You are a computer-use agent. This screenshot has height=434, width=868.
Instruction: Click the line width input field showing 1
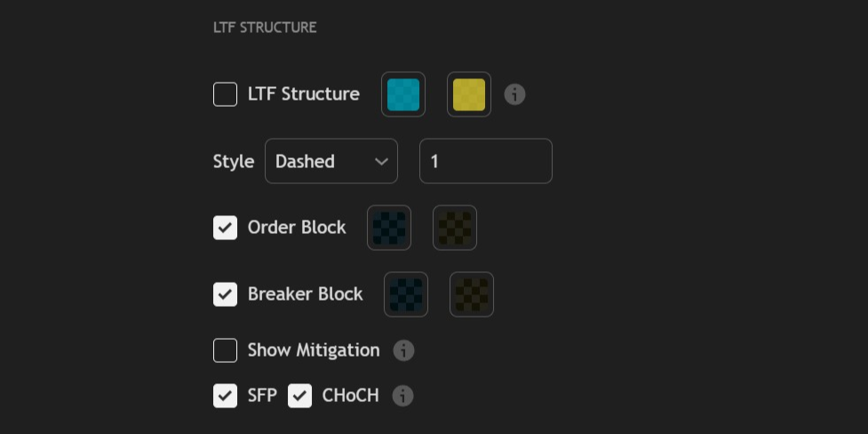coord(485,161)
